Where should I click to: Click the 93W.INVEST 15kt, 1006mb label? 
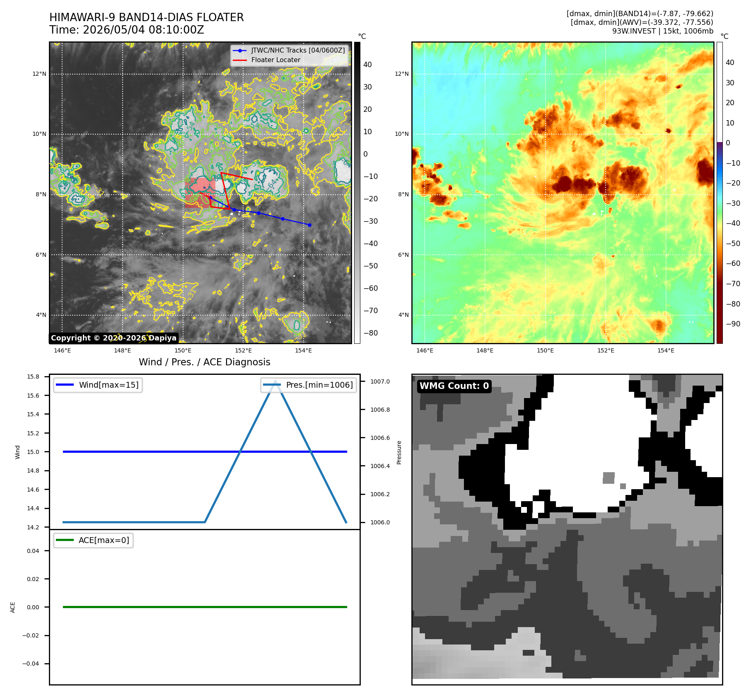[x=663, y=31]
